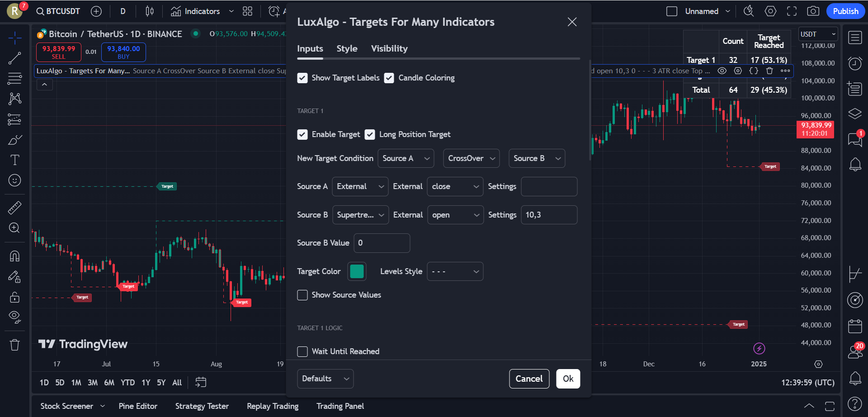Select the measure ruler tool
Screen dimensions: 868x417
15,208
